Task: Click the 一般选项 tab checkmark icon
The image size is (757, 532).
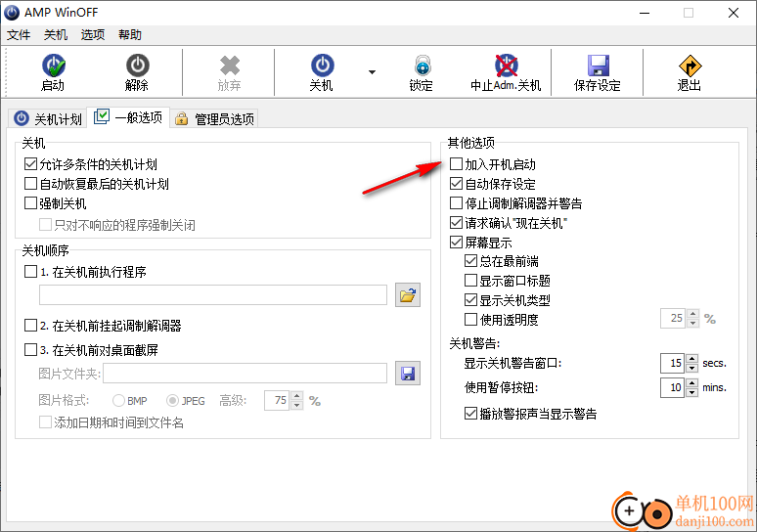Action: click(x=102, y=116)
